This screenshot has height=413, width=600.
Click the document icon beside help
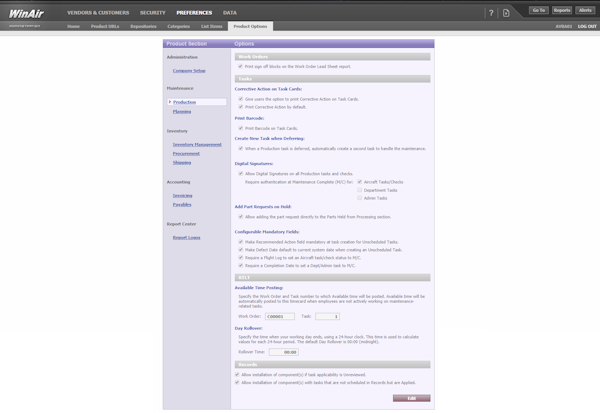[x=507, y=13]
